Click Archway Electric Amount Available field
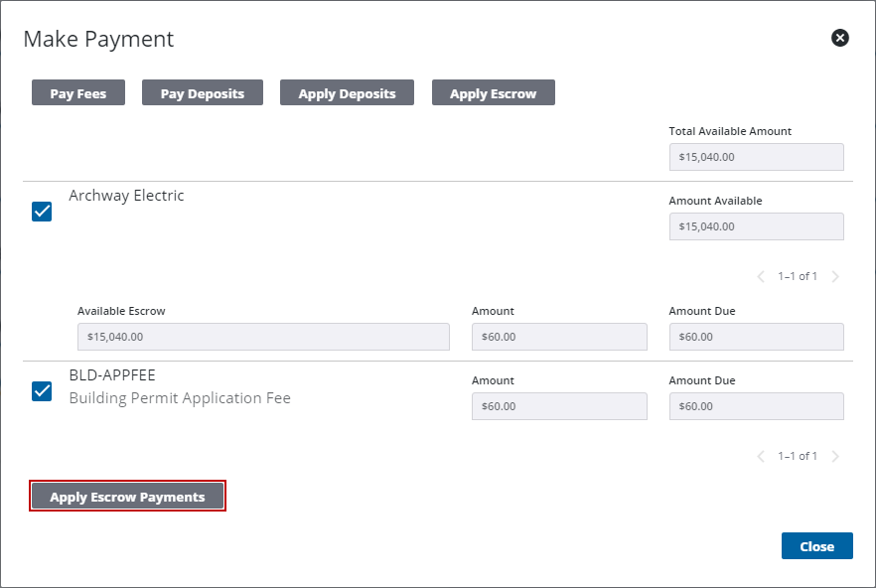This screenshot has width=876, height=588. pos(756,226)
